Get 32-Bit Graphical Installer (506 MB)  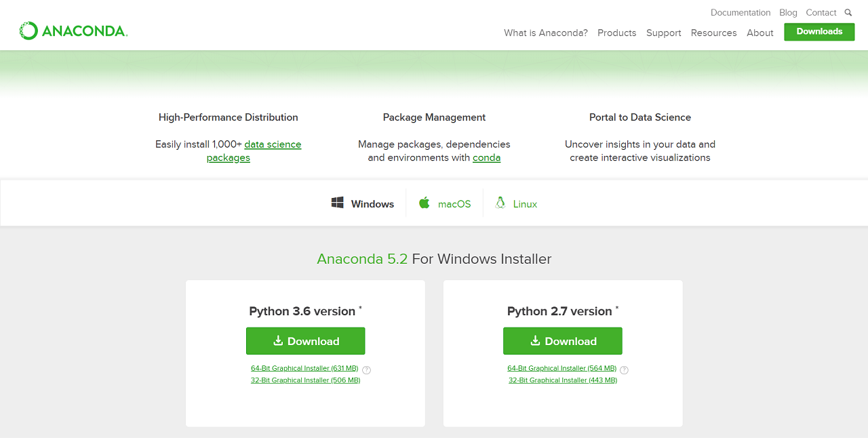pos(305,380)
